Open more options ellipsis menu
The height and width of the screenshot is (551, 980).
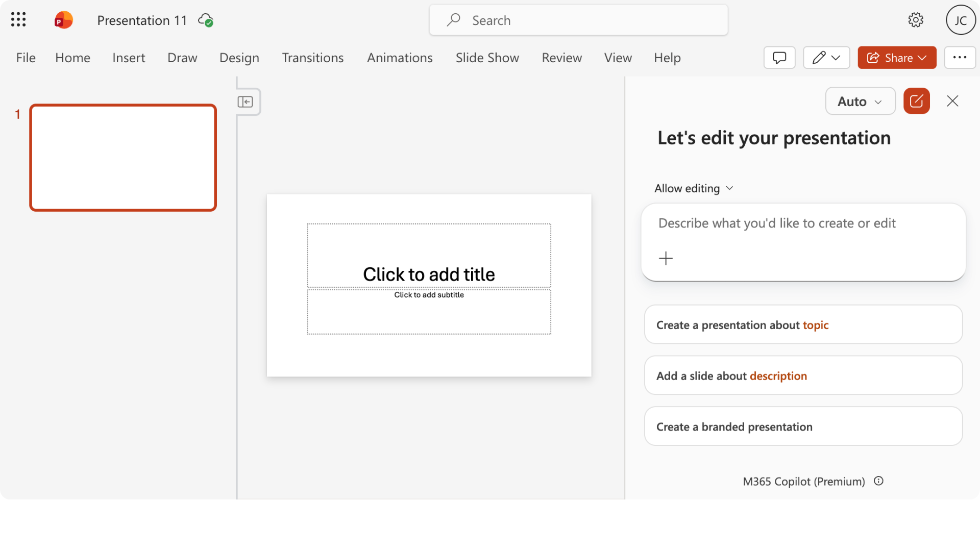tap(960, 58)
